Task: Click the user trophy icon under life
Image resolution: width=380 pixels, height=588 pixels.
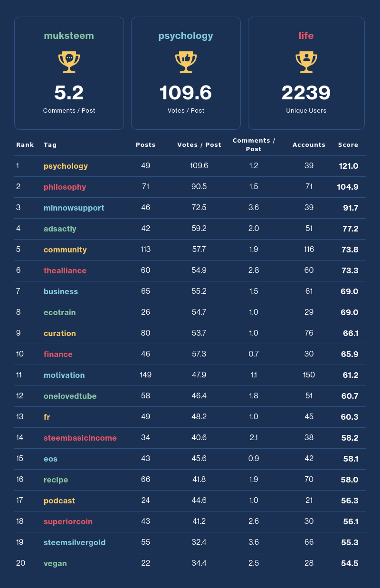Action: [306, 62]
